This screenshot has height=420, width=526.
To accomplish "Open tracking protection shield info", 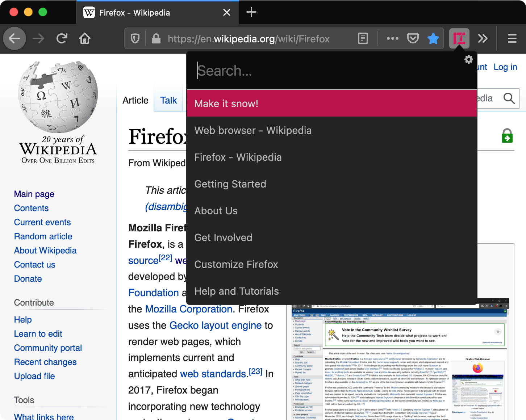I will pyautogui.click(x=135, y=38).
